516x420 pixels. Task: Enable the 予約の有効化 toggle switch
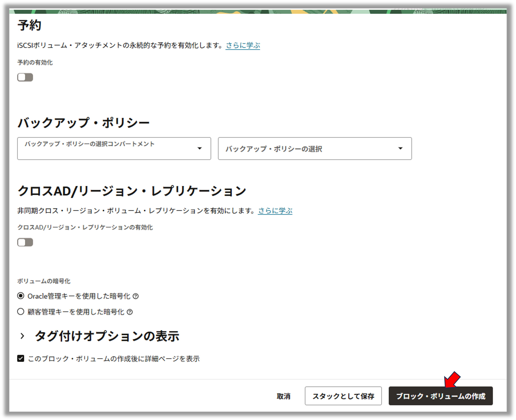coord(25,77)
